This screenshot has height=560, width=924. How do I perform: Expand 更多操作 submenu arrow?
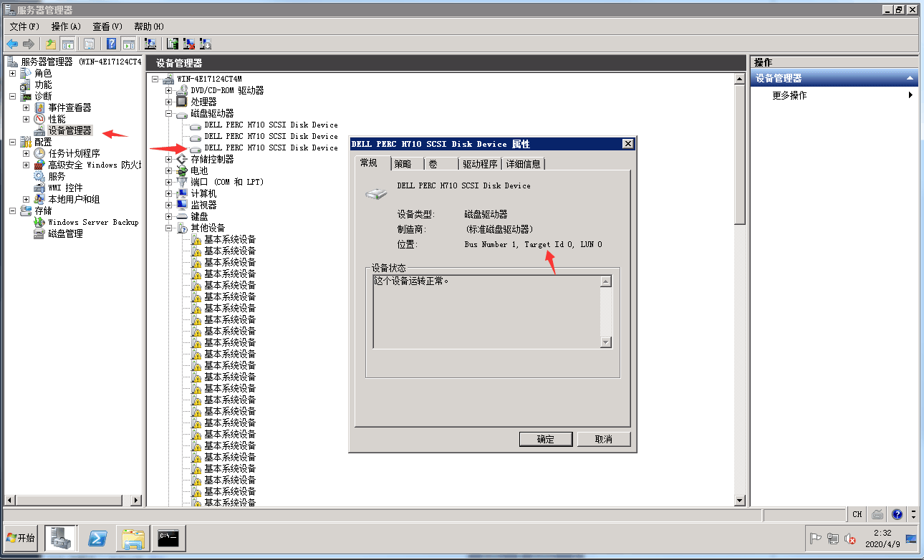pos(910,95)
